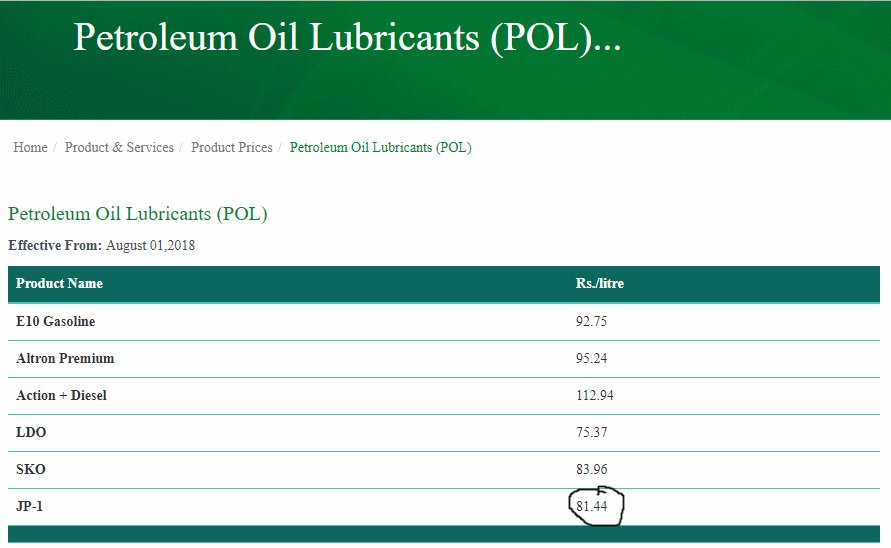This screenshot has height=548, width=891.
Task: Select the SKO product name
Action: (x=30, y=469)
